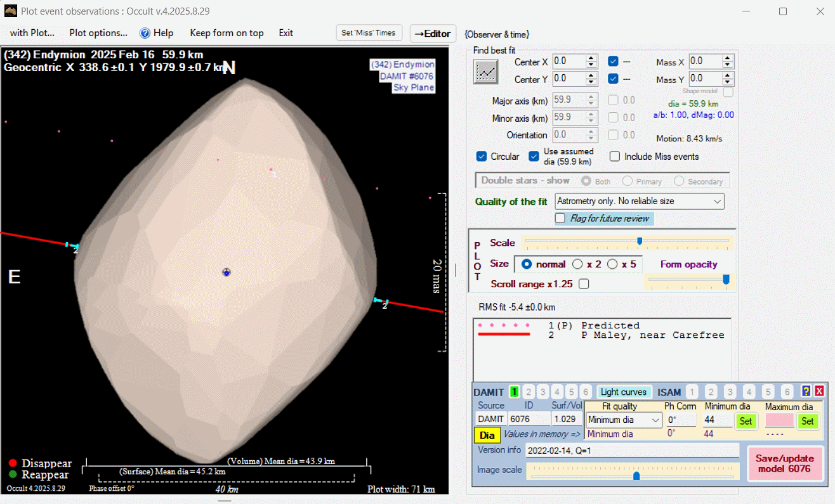Viewport: 835px width, 504px height.
Task: Expand the Fit quality Minimum dia dropdown
Action: tap(624, 420)
